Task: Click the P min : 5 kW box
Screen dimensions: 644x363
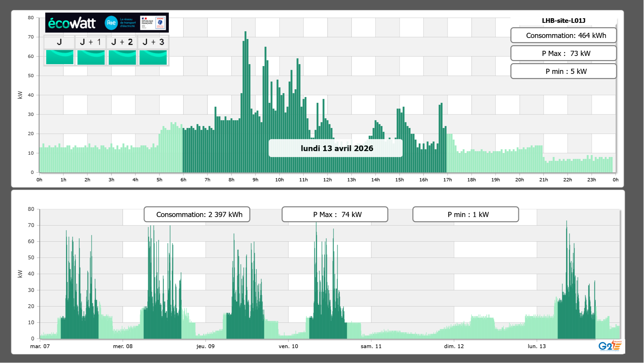Action: (563, 71)
